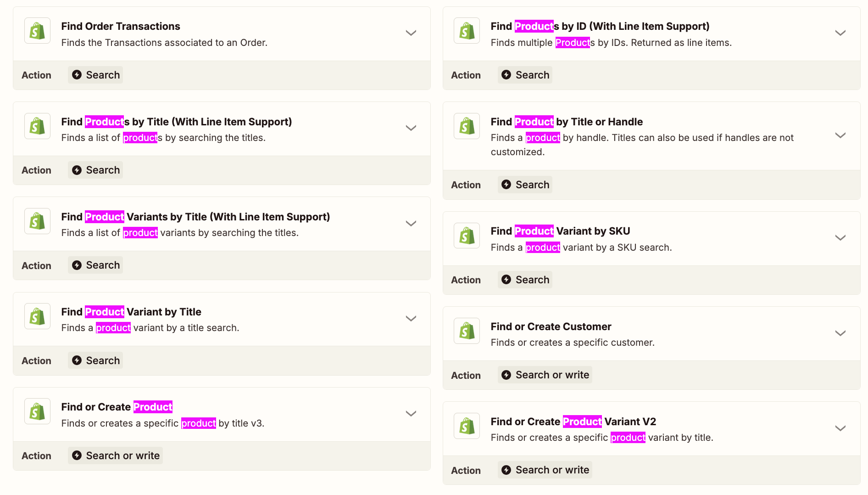The image size is (868, 495).
Task: Click the Shopify icon for Find Product by Title or Handle
Action: pyautogui.click(x=467, y=126)
